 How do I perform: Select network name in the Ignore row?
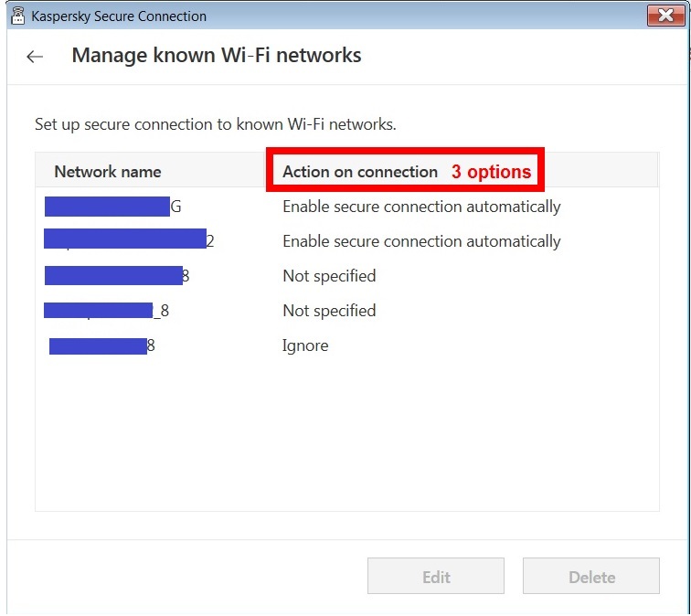point(101,345)
